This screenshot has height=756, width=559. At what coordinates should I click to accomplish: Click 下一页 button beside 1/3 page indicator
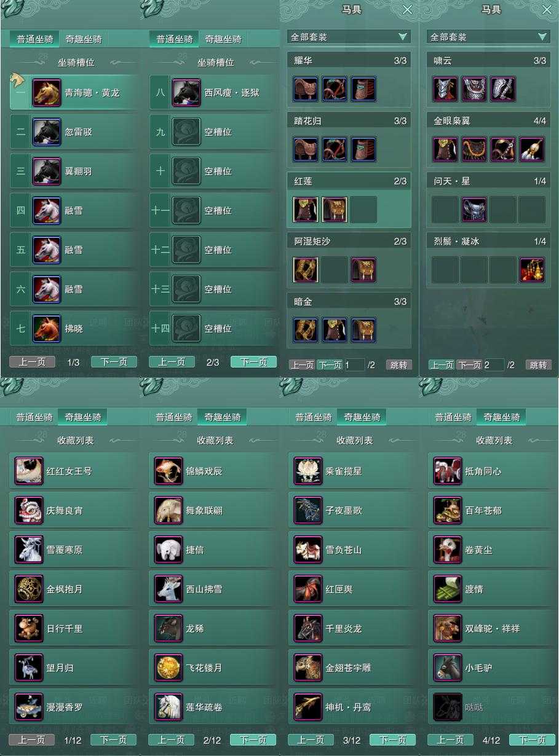[114, 362]
